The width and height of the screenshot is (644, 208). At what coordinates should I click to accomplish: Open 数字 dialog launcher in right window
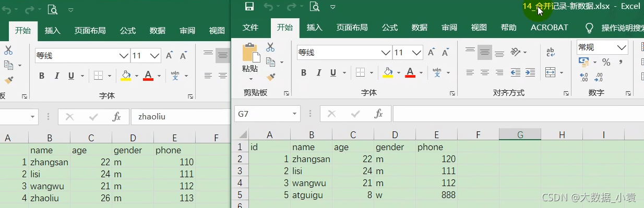point(629,93)
